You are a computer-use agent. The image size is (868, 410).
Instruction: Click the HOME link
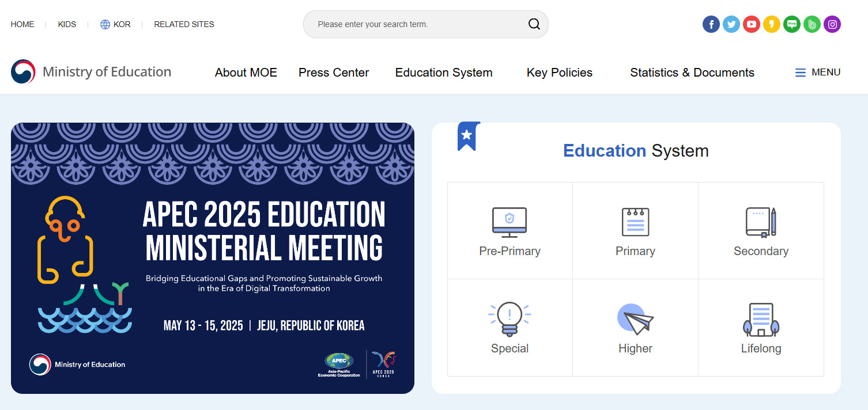pyautogui.click(x=22, y=24)
